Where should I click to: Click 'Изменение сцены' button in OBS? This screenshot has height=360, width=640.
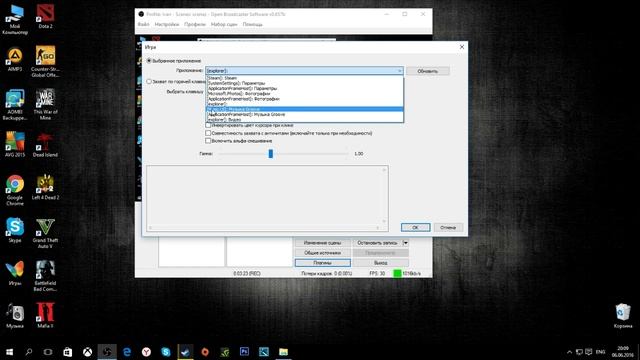322,243
